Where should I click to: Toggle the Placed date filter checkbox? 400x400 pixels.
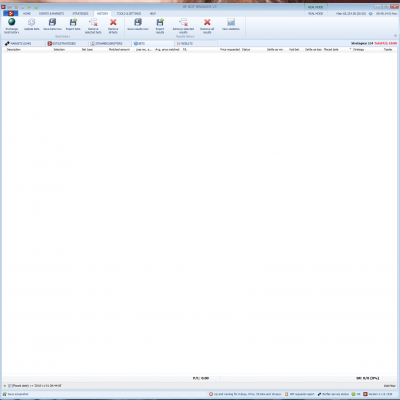(x=10, y=386)
